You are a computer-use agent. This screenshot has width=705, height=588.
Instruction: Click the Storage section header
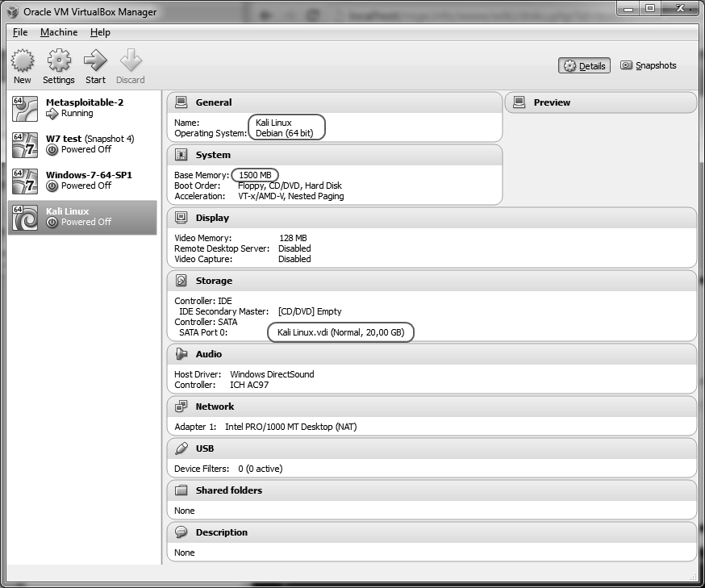coord(214,281)
